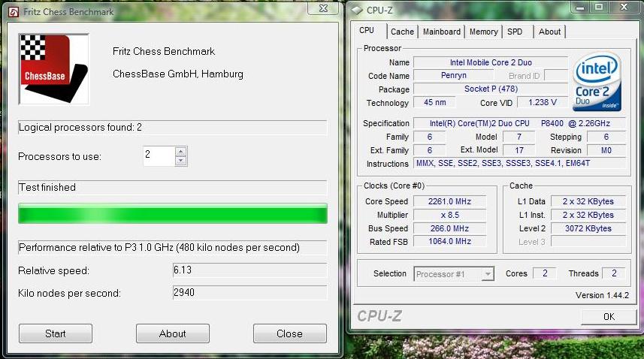
Task: Open the About tab in CPU-Z
Action: [x=549, y=32]
